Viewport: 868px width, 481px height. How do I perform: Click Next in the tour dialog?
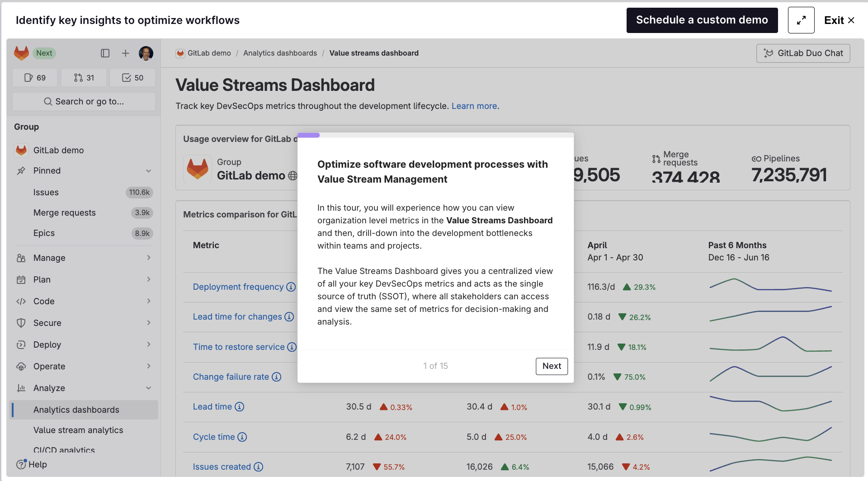coord(552,366)
